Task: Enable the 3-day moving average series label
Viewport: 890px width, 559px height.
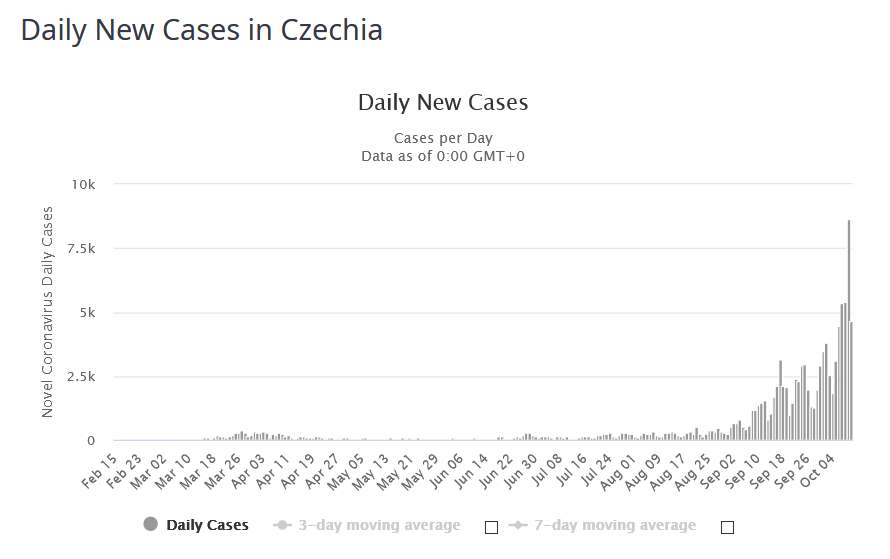Action: point(379,525)
